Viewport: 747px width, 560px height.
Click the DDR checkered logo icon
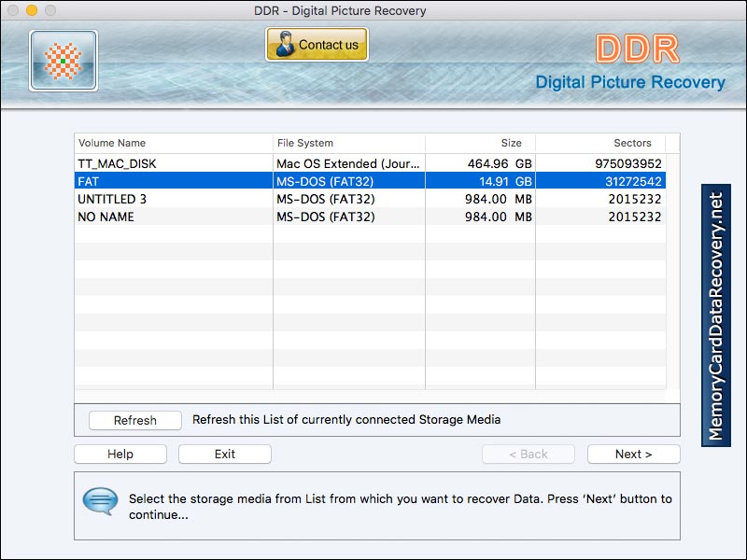coord(62,60)
